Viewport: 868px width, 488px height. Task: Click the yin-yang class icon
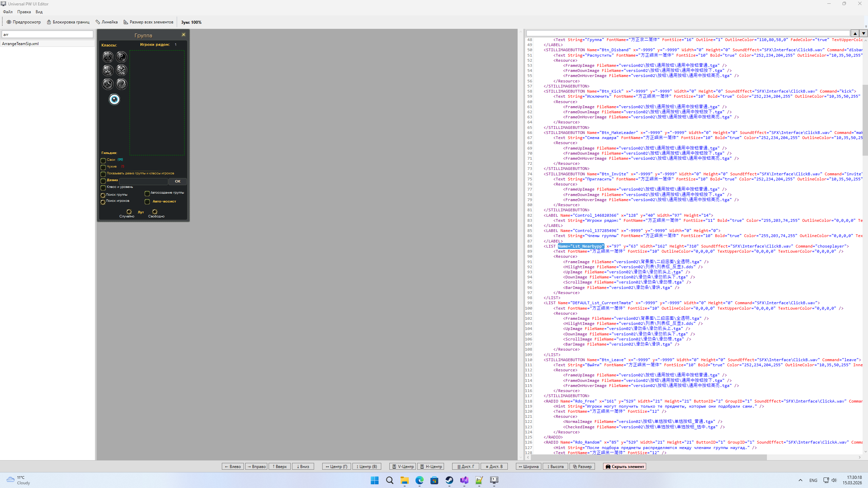coord(121,57)
